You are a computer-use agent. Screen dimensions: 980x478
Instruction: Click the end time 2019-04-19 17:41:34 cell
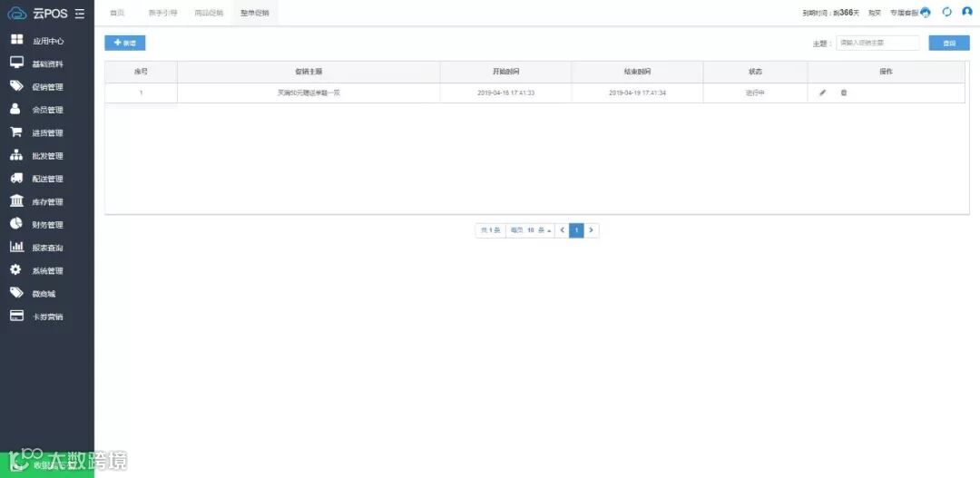[x=638, y=93]
